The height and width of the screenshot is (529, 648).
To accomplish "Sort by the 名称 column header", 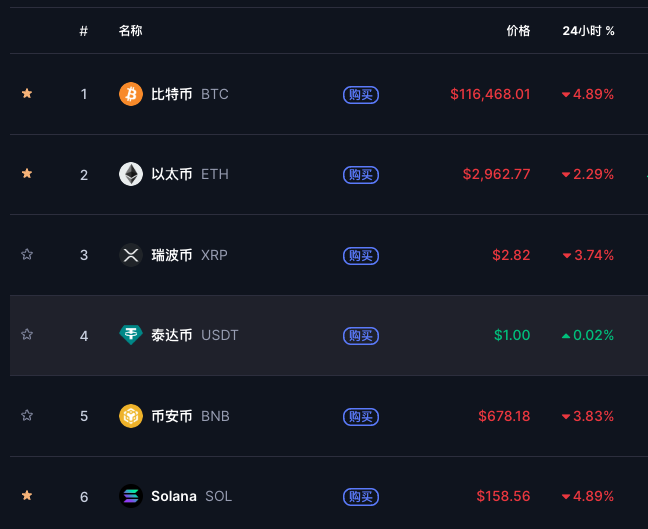I will click(131, 31).
